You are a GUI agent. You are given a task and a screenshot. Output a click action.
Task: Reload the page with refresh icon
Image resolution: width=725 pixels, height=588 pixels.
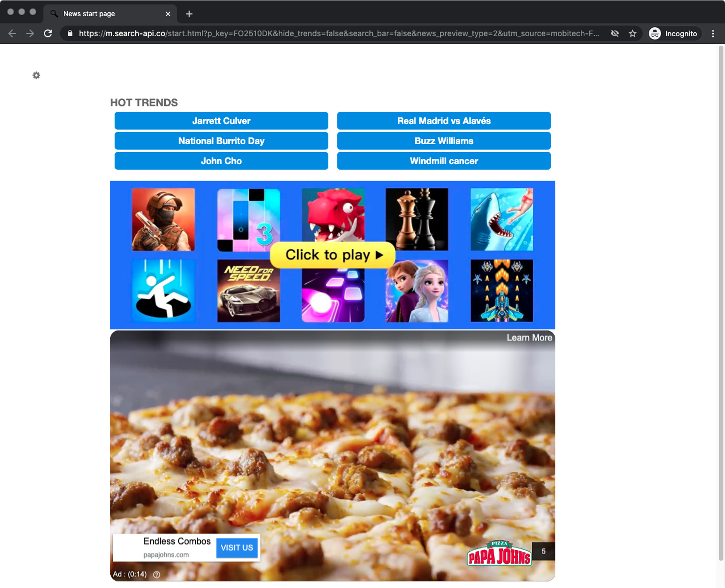pos(48,33)
